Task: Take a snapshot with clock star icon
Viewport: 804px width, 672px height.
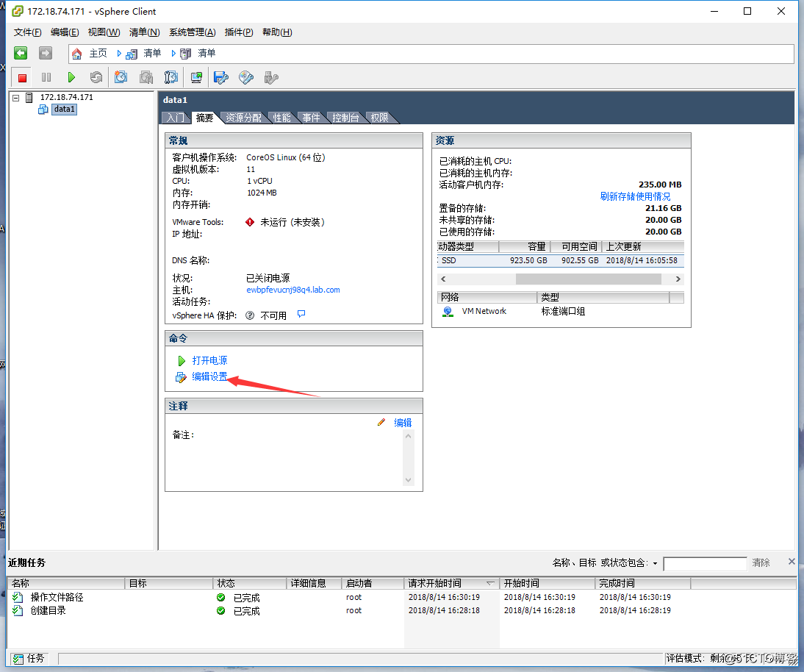Action: pyautogui.click(x=121, y=77)
